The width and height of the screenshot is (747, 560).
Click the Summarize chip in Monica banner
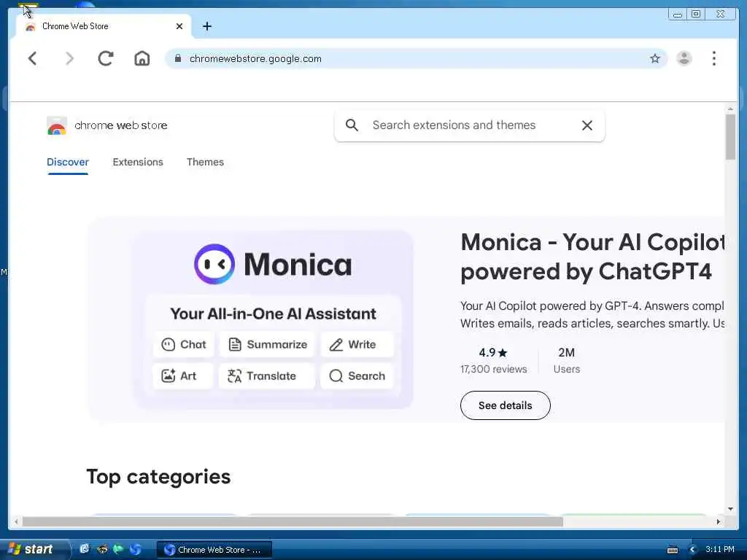click(x=267, y=344)
